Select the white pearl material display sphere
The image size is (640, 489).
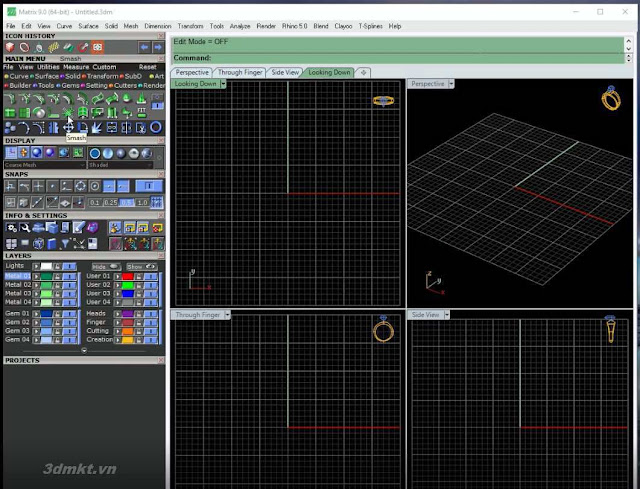click(x=134, y=153)
